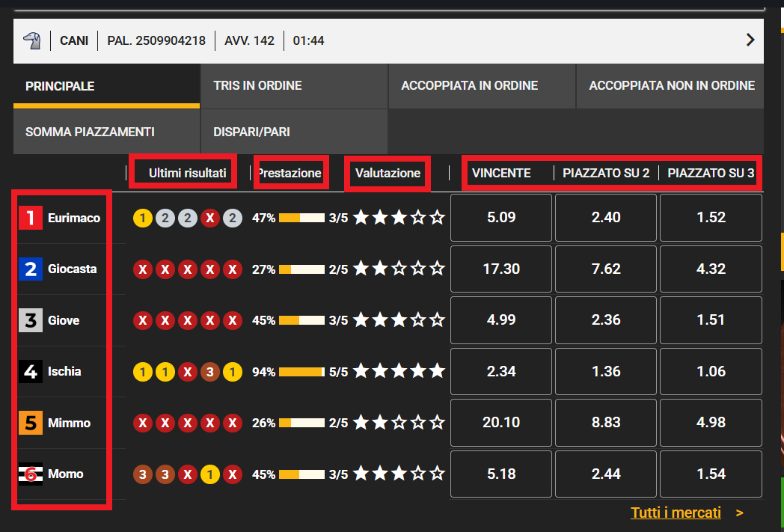Image resolution: width=784 pixels, height=532 pixels.
Task: Click the orange number 5 badge for Mimmo
Action: click(31, 423)
